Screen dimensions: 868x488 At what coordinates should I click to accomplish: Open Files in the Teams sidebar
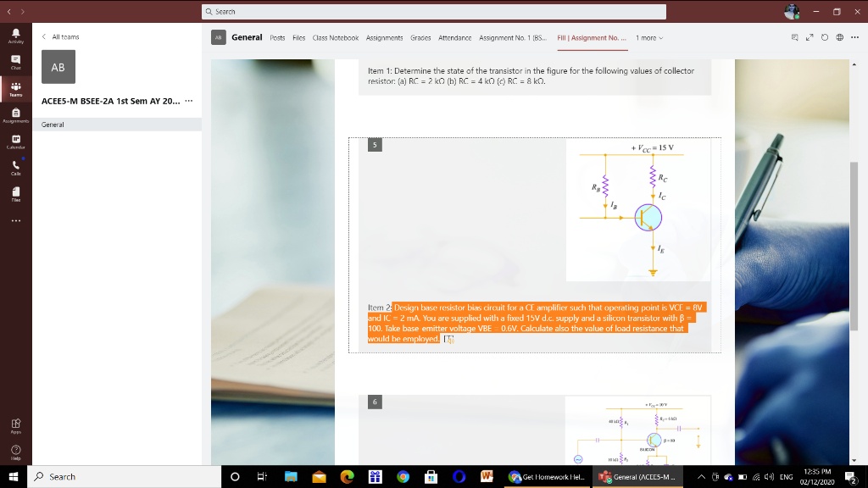click(15, 194)
